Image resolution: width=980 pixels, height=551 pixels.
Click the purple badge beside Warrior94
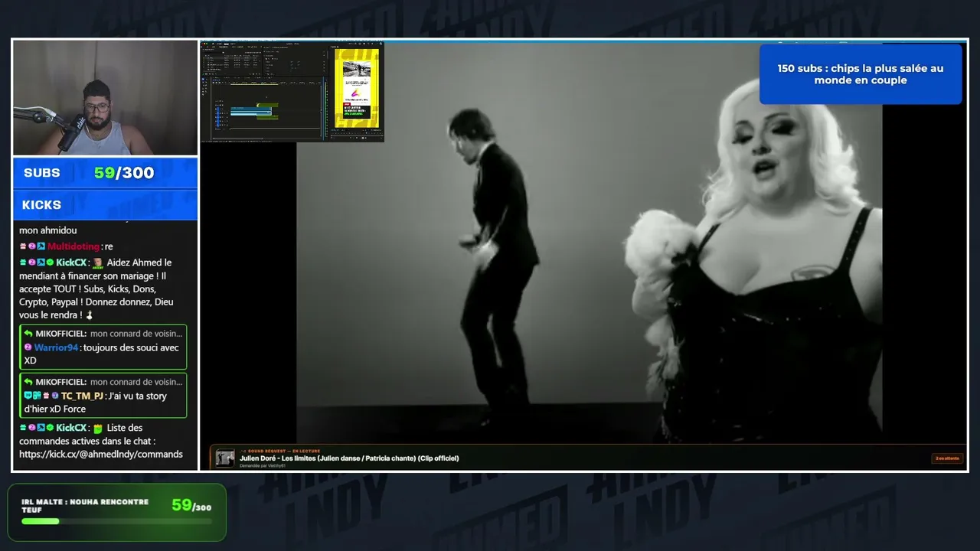coord(28,347)
